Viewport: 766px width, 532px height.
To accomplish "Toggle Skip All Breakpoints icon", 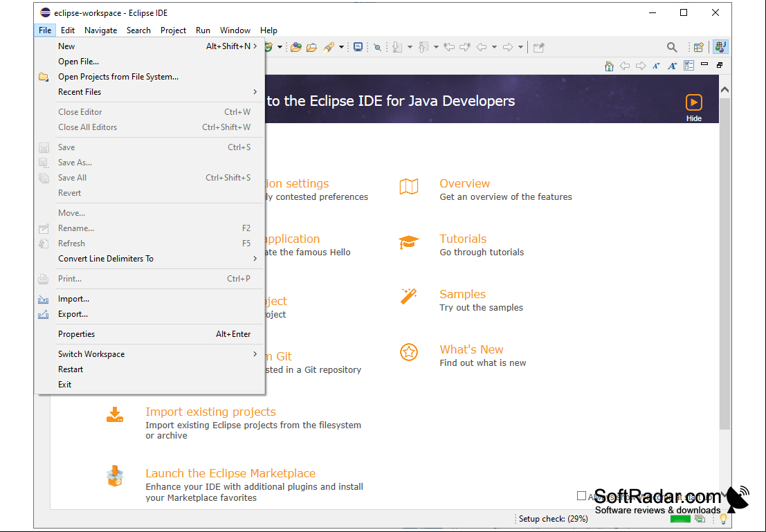I will (377, 47).
